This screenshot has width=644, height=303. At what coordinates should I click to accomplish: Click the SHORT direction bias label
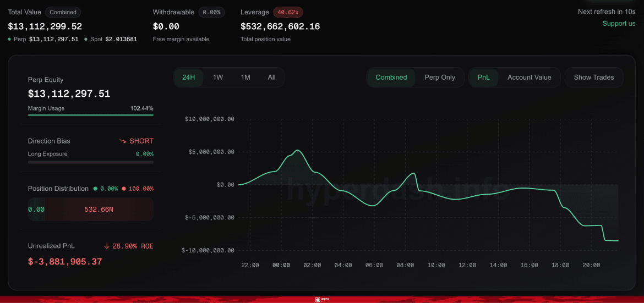[x=141, y=141]
